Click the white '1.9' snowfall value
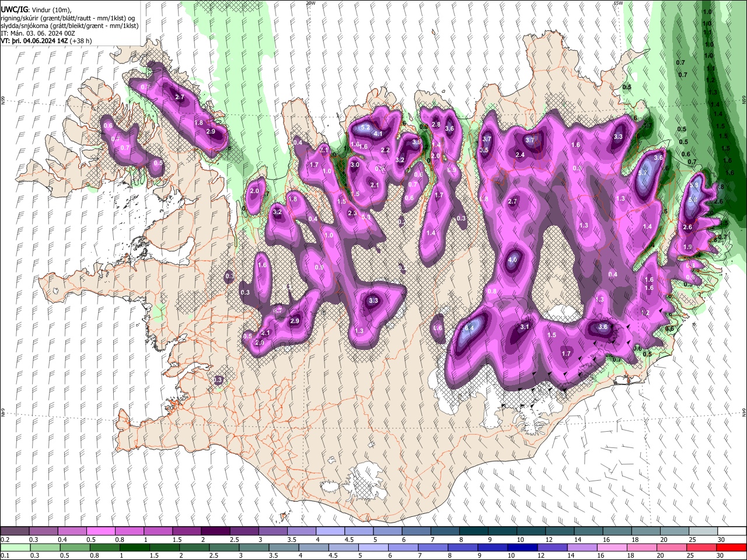The width and height of the screenshot is (747, 560). coord(687,247)
